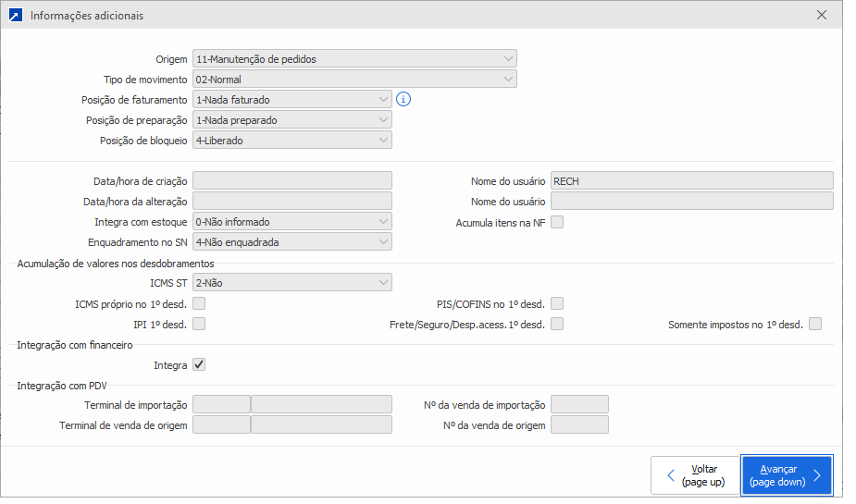The image size is (856, 504).
Task: Enable Acumula itens na NF checkbox
Action: [557, 222]
